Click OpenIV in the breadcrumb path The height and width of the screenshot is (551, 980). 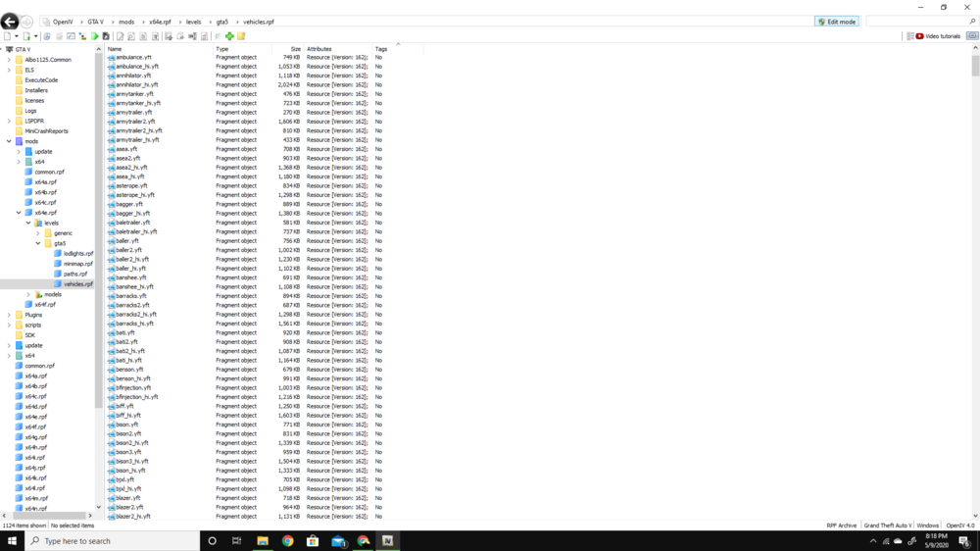[63, 22]
